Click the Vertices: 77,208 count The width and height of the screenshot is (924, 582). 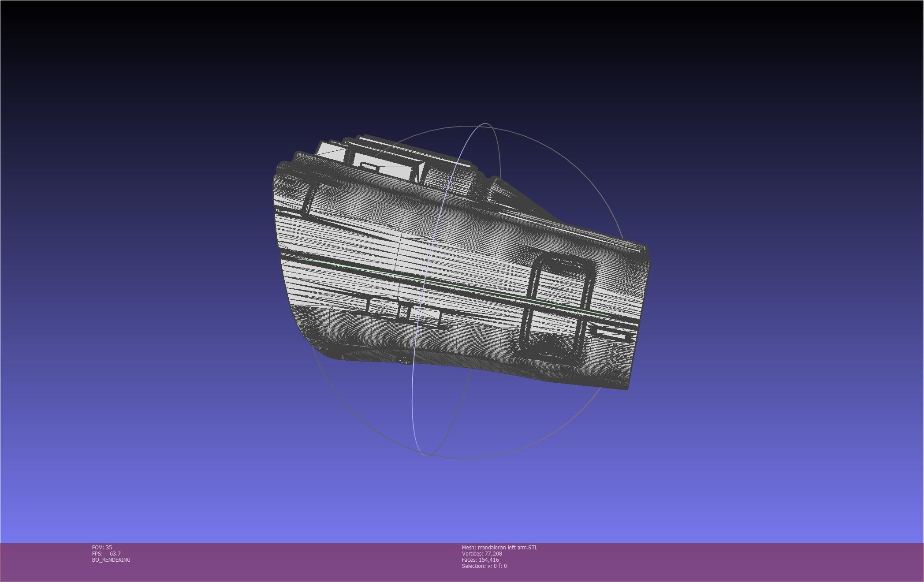point(481,553)
